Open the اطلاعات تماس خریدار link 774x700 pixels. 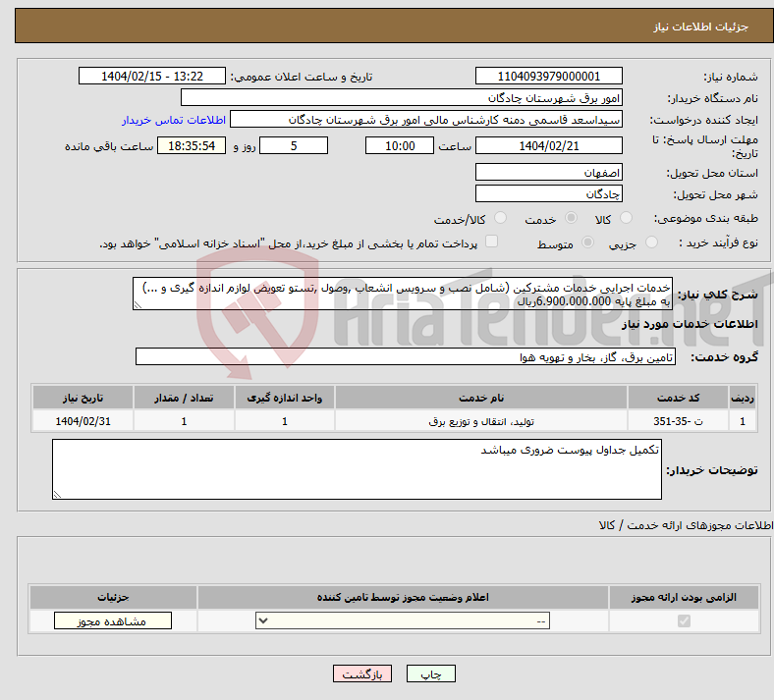click(174, 120)
